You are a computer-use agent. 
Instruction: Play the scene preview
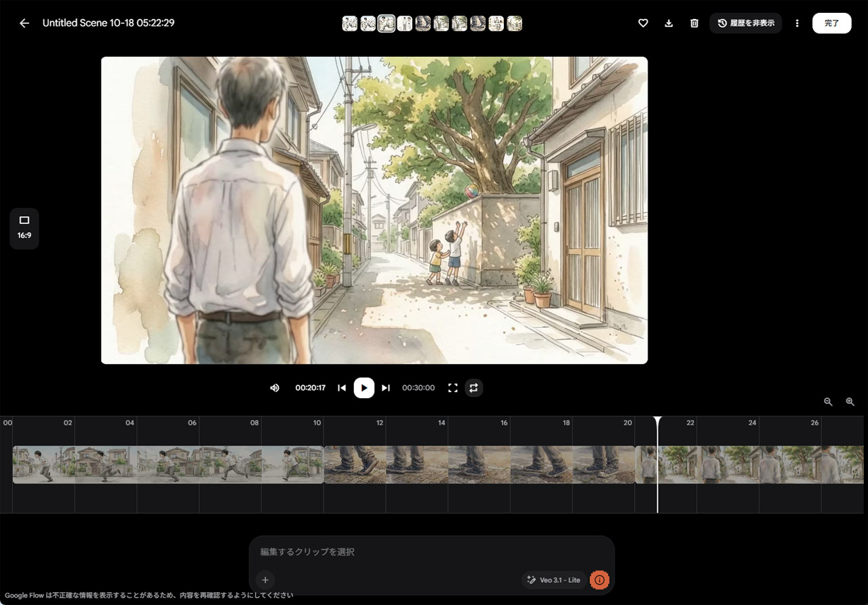point(364,388)
